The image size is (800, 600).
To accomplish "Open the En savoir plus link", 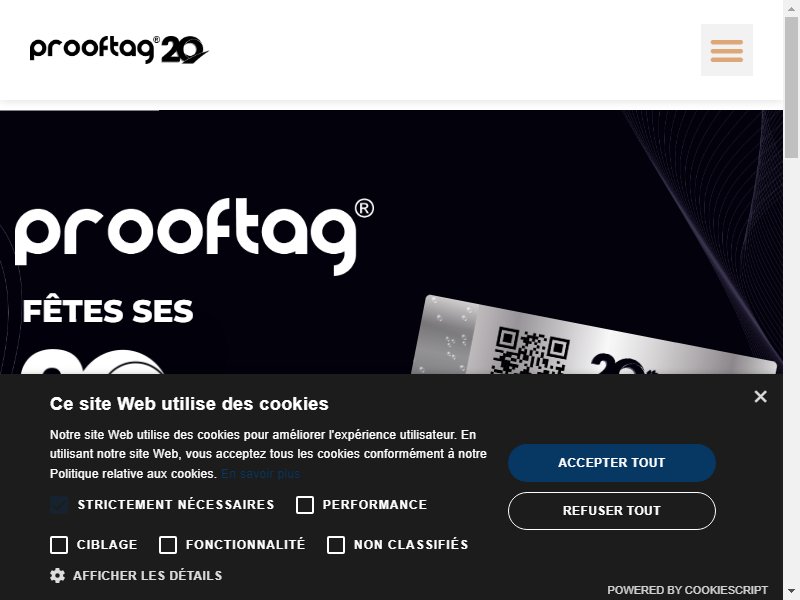I will click(261, 474).
